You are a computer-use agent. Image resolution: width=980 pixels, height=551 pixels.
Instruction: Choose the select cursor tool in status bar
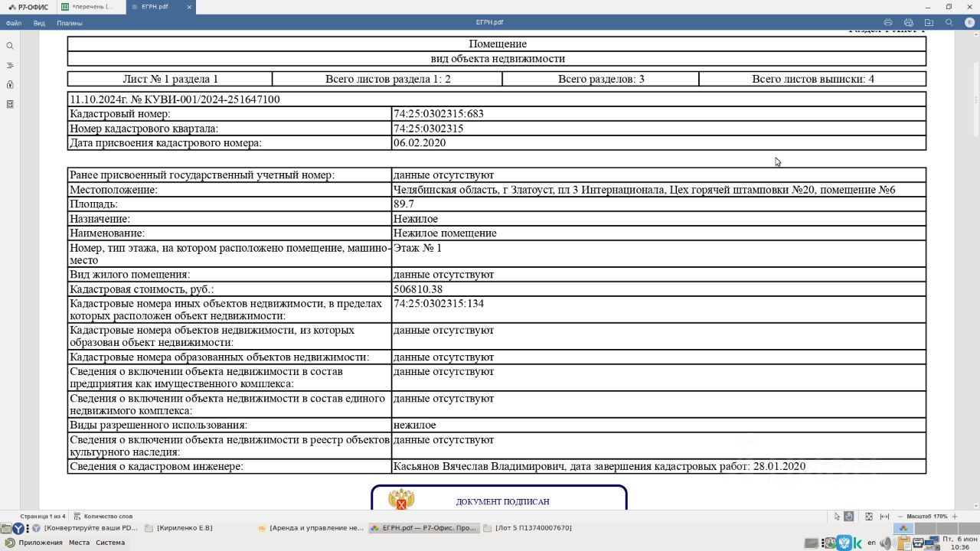pos(837,517)
